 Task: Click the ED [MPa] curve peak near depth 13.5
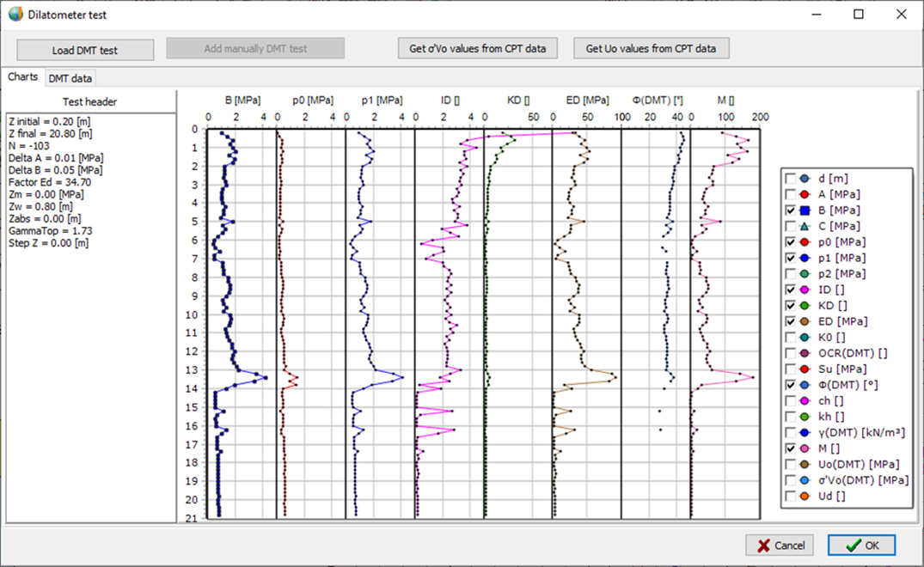[x=615, y=377]
